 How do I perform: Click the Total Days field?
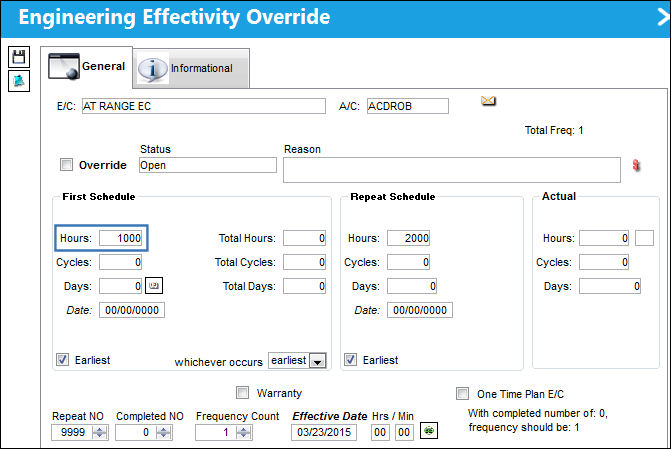coord(304,286)
